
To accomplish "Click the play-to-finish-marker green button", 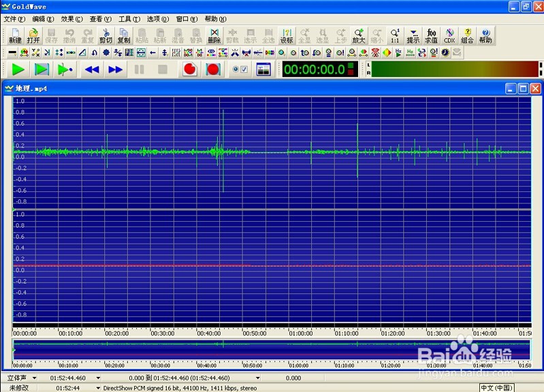I will [65, 69].
